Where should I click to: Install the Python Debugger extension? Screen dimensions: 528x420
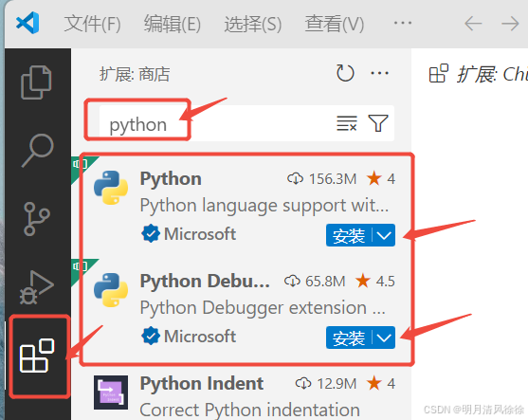pos(349,338)
